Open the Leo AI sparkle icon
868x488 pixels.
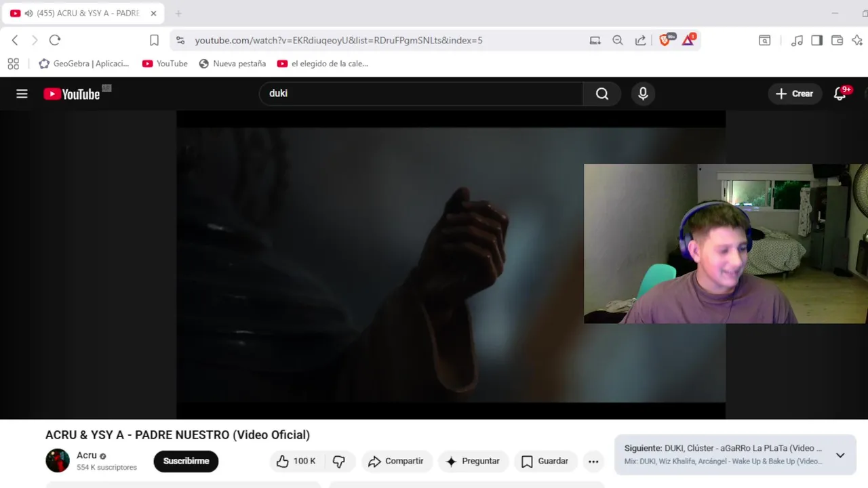tap(857, 41)
